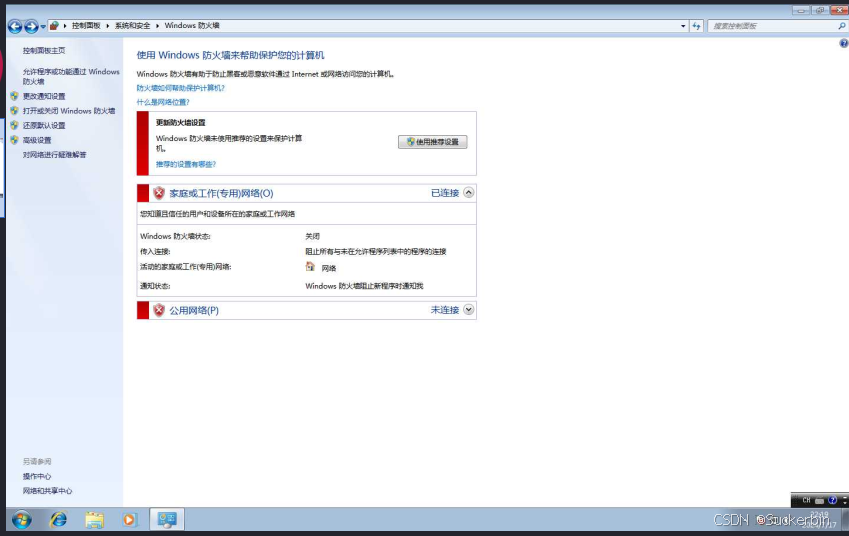Click the shield icon beside 还原默认设置
The width and height of the screenshot is (849, 536).
tap(14, 125)
